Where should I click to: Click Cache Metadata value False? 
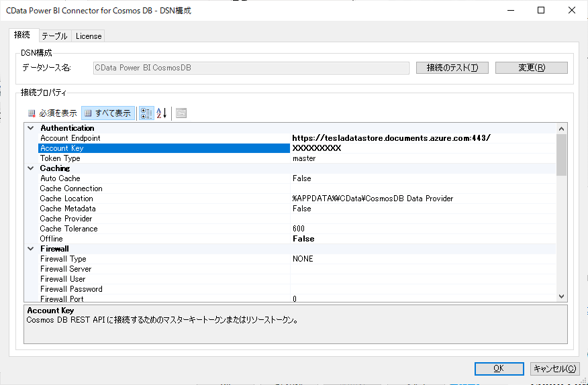click(302, 209)
